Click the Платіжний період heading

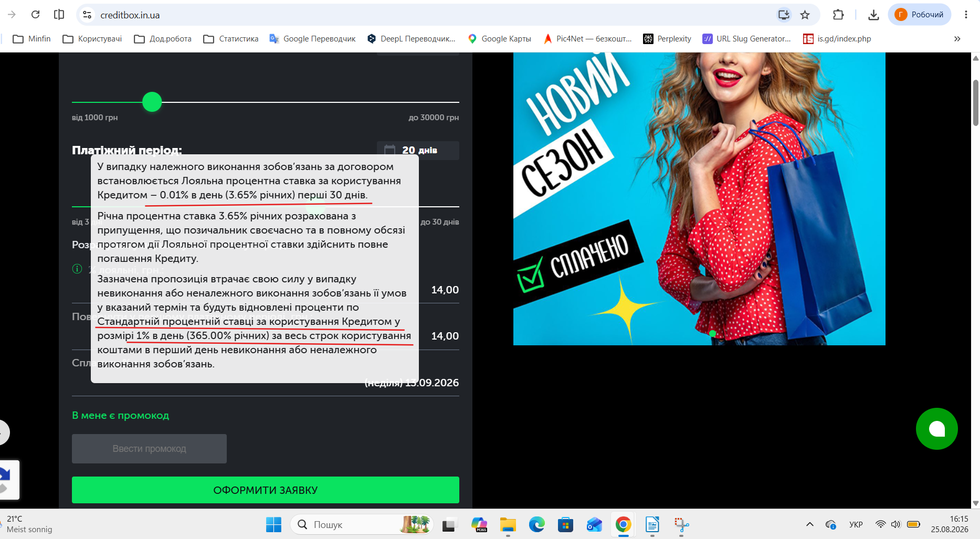coord(127,150)
